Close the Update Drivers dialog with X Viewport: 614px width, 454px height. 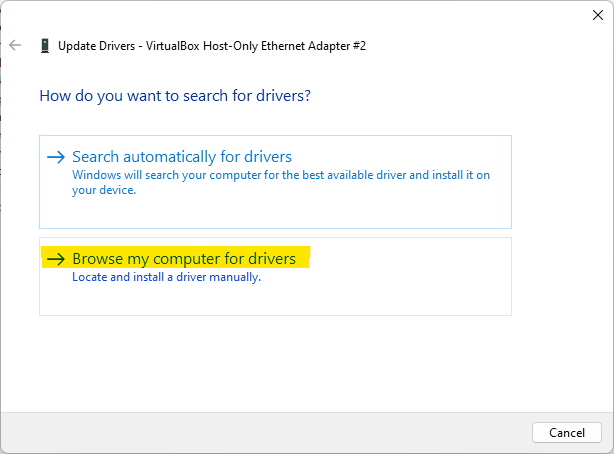coord(598,15)
